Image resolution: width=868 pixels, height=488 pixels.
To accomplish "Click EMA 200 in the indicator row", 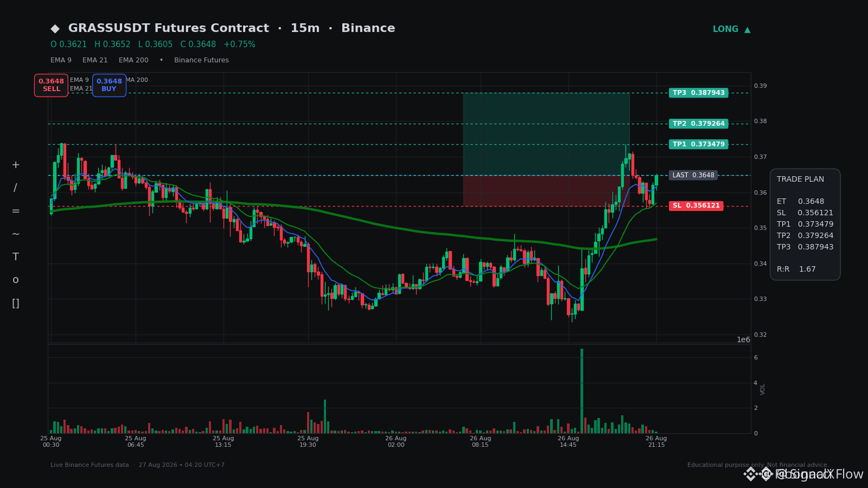I will (133, 60).
